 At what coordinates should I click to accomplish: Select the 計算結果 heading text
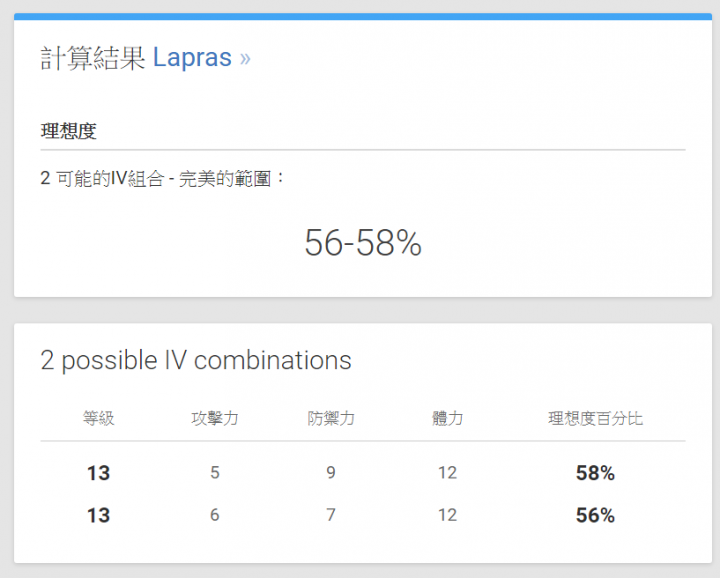tap(93, 58)
